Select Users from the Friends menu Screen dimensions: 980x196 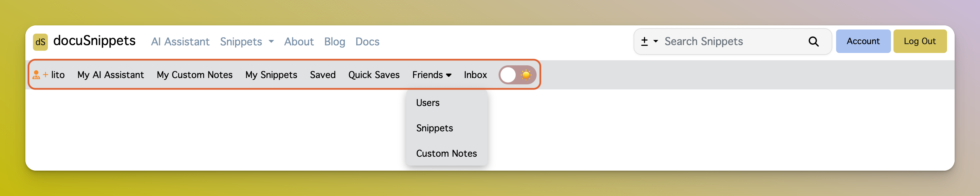[428, 103]
